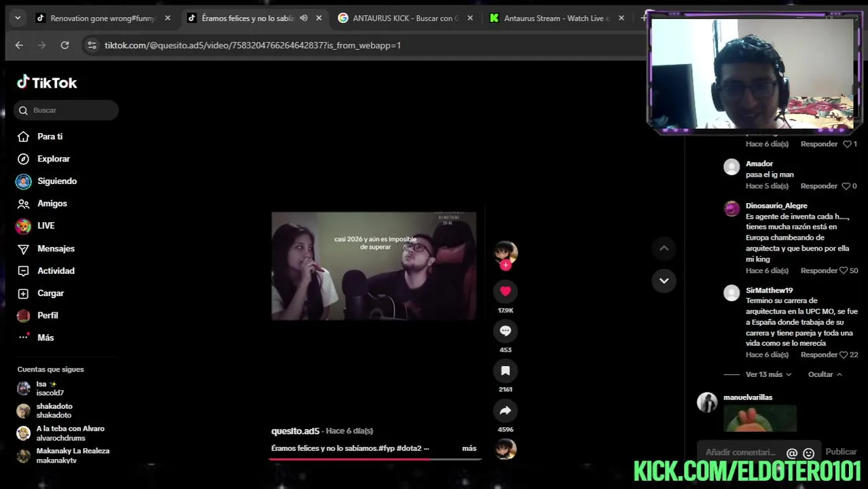This screenshot has width=868, height=489.
Task: Like Dinosaurio_Alegre's comment heart
Action: [844, 270]
